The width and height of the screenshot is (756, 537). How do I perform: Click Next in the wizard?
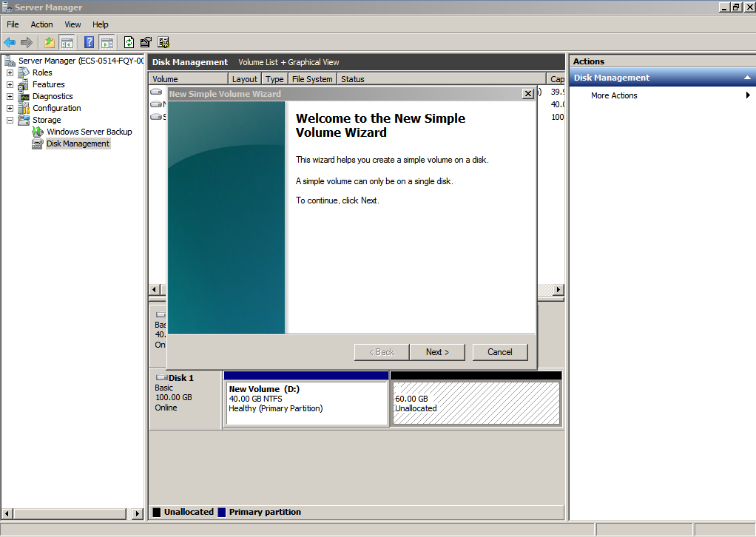pyautogui.click(x=437, y=352)
